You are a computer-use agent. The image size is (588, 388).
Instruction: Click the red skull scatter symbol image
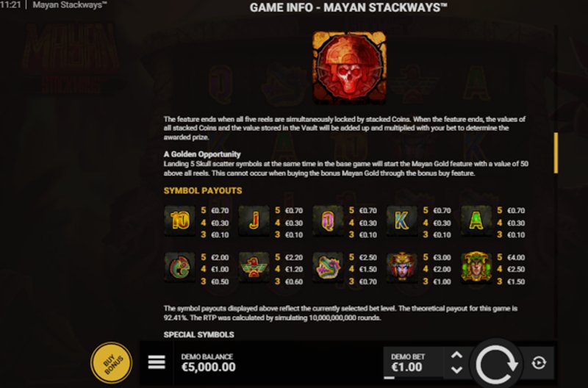[x=349, y=68]
